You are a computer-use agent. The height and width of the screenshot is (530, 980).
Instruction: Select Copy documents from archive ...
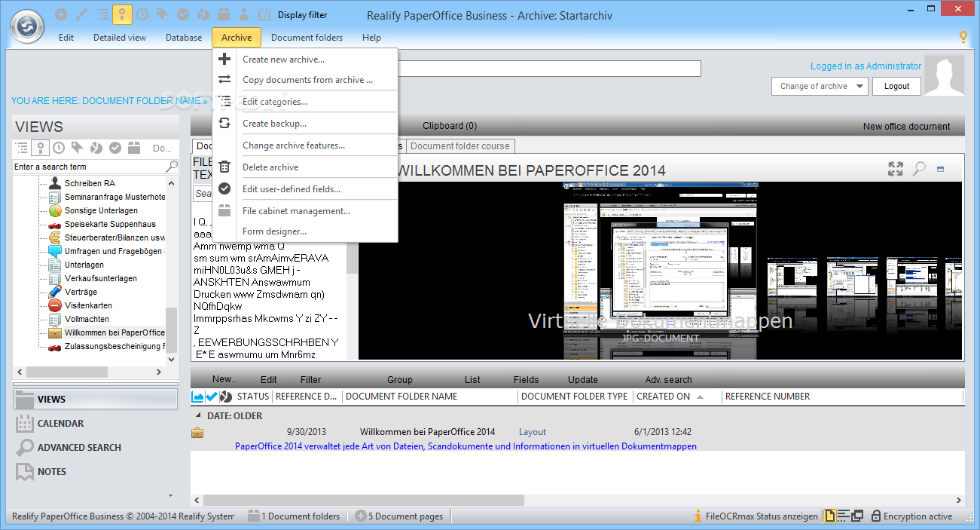click(305, 80)
